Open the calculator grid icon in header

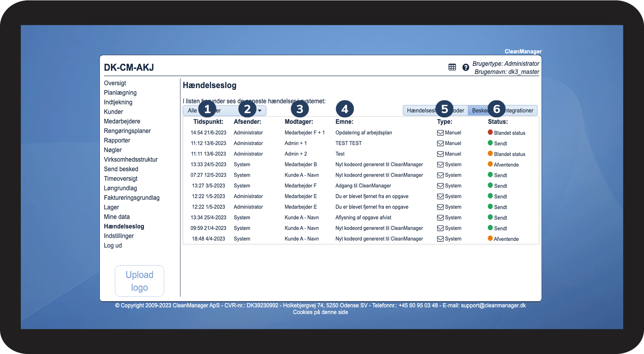(452, 67)
